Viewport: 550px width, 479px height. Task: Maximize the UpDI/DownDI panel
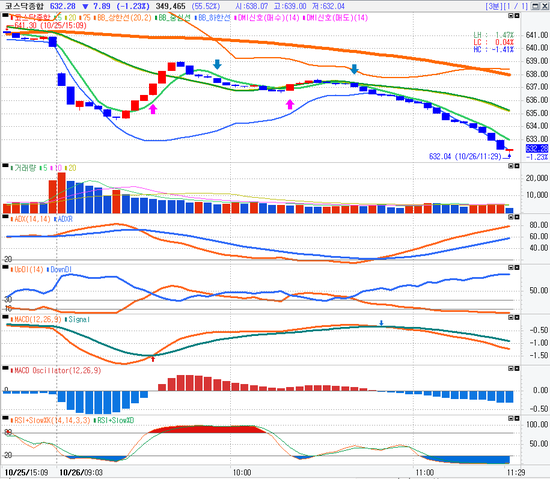tap(517, 268)
